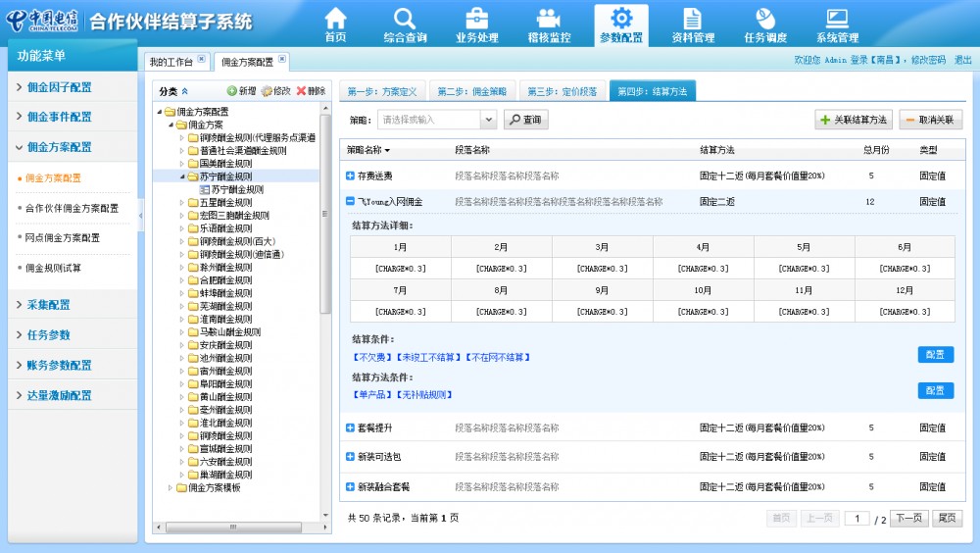Go to 下一页 next page
This screenshot has height=553, width=980.
click(908, 518)
